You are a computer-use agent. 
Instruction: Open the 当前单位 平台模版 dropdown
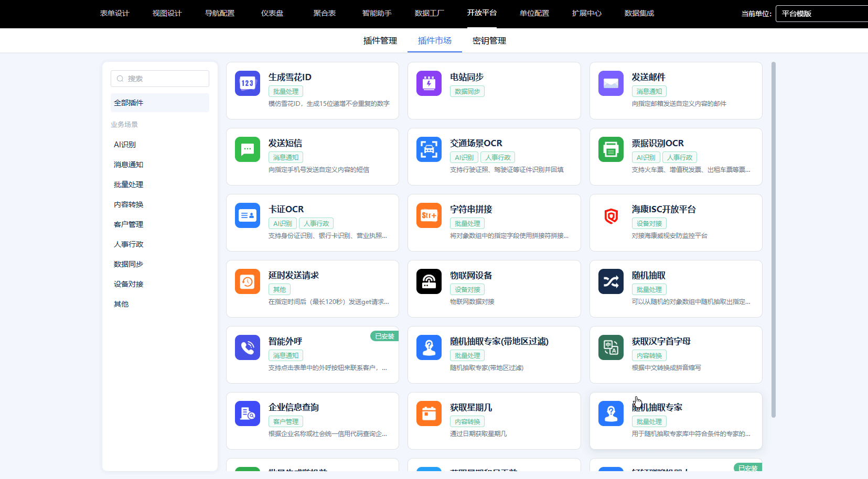pos(821,14)
